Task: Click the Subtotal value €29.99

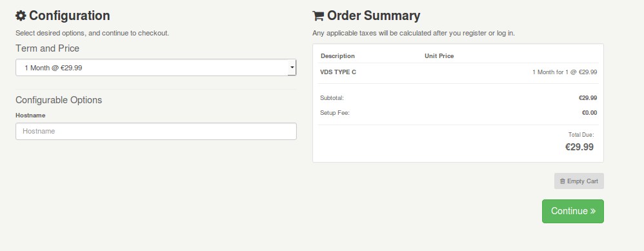Action: [588, 98]
